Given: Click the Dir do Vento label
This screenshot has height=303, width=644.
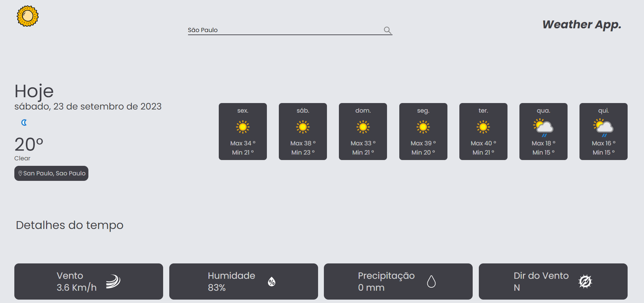Looking at the screenshot, I should 541,276.
